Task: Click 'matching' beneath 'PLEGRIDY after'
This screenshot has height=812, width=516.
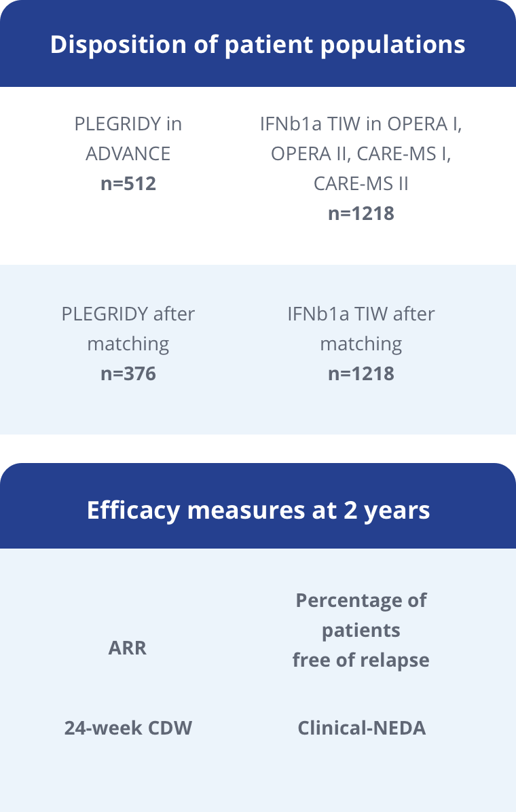Action: pos(128,344)
